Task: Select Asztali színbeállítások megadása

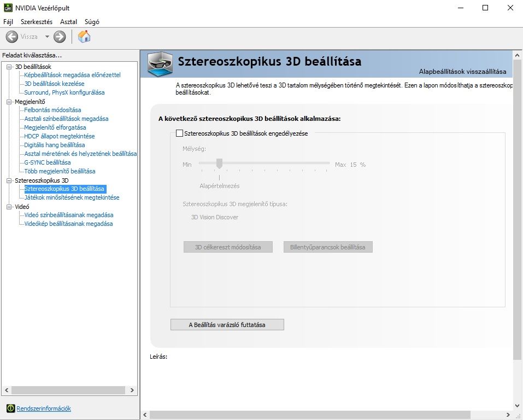Action: coord(66,119)
